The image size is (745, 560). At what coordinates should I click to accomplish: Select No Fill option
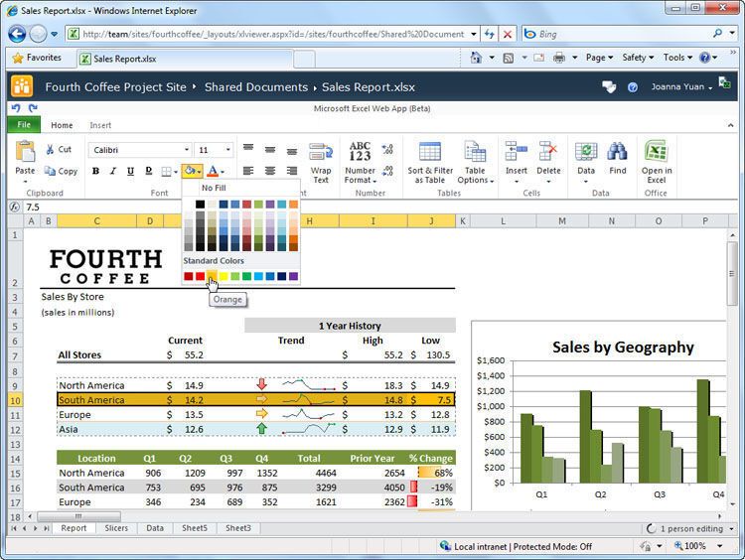pyautogui.click(x=214, y=188)
